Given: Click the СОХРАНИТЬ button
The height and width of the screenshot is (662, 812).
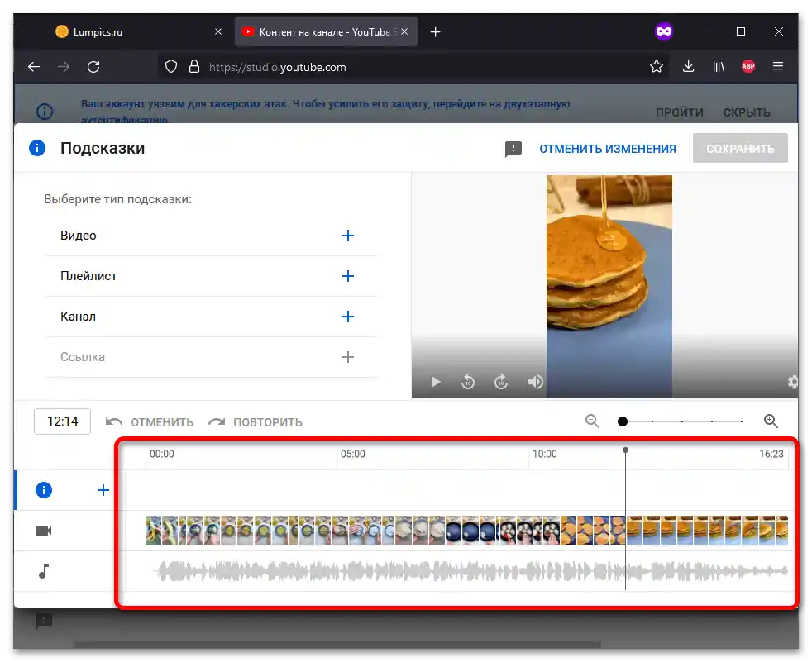Looking at the screenshot, I should click(x=740, y=148).
